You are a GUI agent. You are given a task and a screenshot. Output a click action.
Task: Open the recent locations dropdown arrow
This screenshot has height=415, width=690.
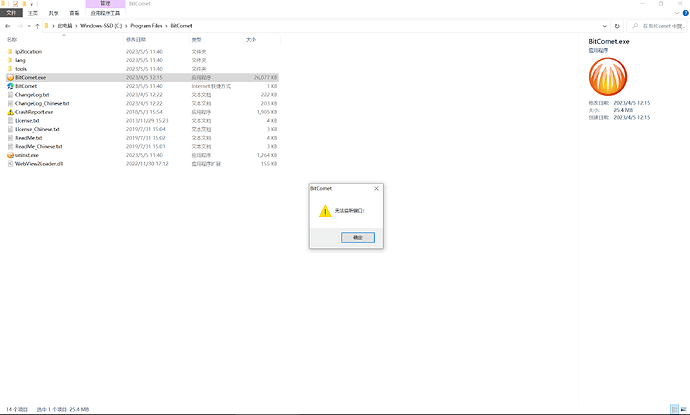click(x=27, y=26)
